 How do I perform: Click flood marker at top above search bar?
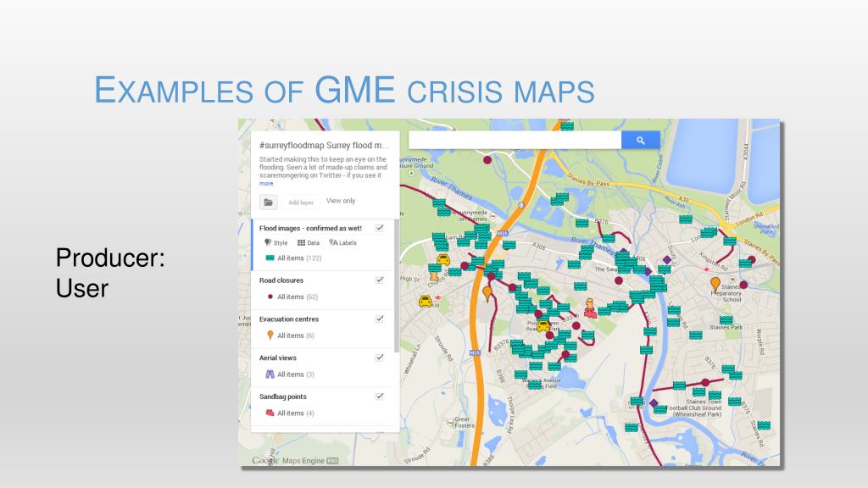(x=567, y=125)
